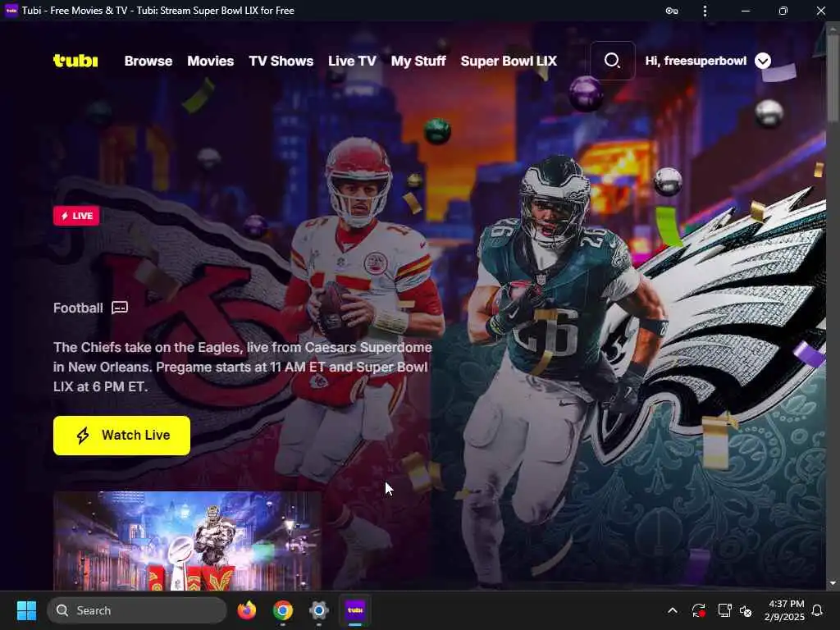This screenshot has width=840, height=630.
Task: Open the TV Shows section
Action: pyautogui.click(x=281, y=61)
